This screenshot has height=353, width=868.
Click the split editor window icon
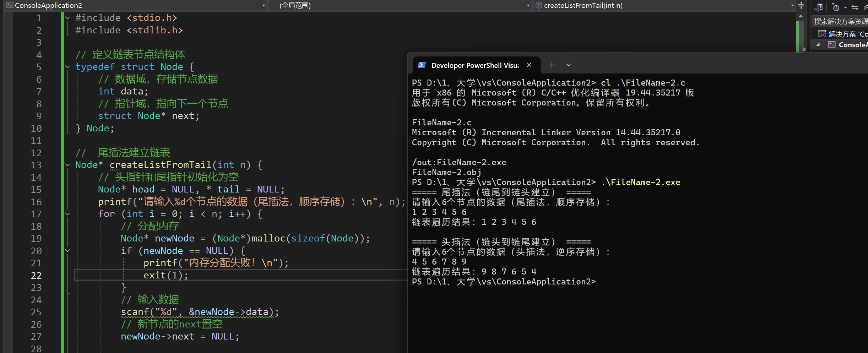point(801,5)
